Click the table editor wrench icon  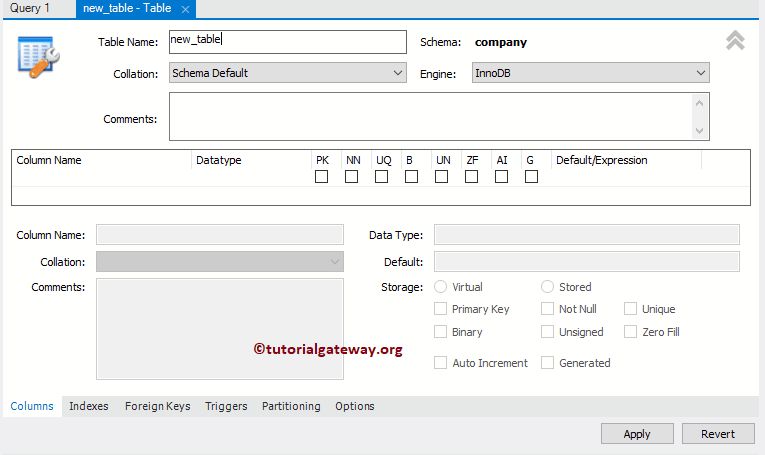click(39, 57)
